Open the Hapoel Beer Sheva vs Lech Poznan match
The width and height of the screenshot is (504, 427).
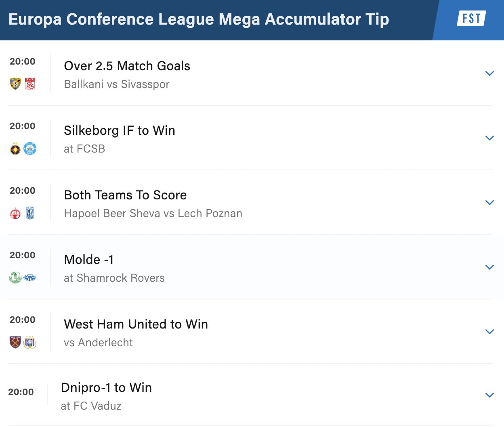153,213
